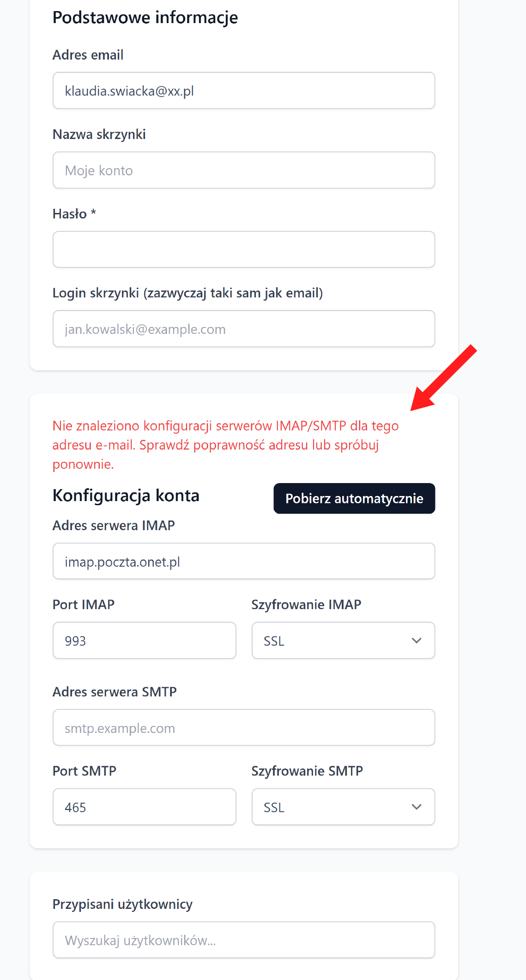Expand the Szyfrowanie SMTP dropdown
Image resolution: width=526 pixels, height=980 pixels.
(343, 807)
